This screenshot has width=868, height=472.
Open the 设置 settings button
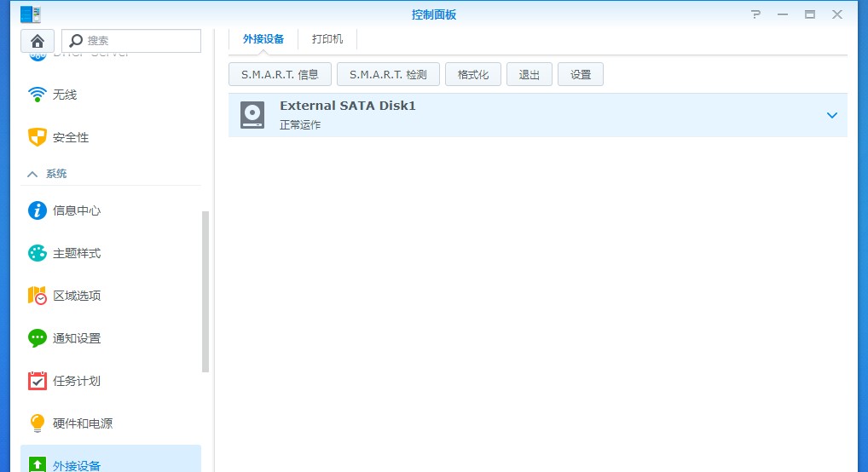pos(581,74)
